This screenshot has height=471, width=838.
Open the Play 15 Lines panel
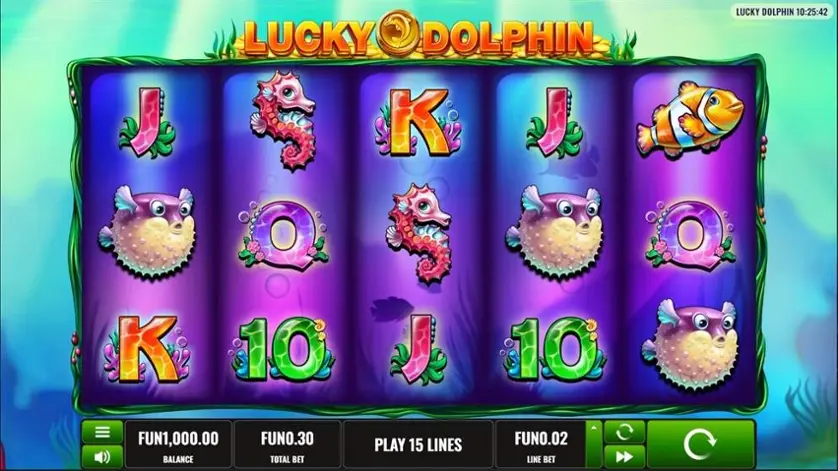point(418,444)
